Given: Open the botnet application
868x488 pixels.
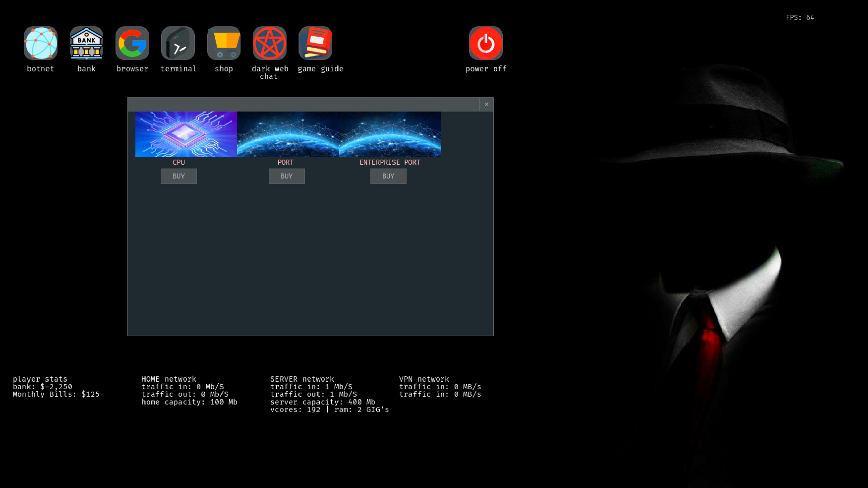Looking at the screenshot, I should (x=40, y=43).
